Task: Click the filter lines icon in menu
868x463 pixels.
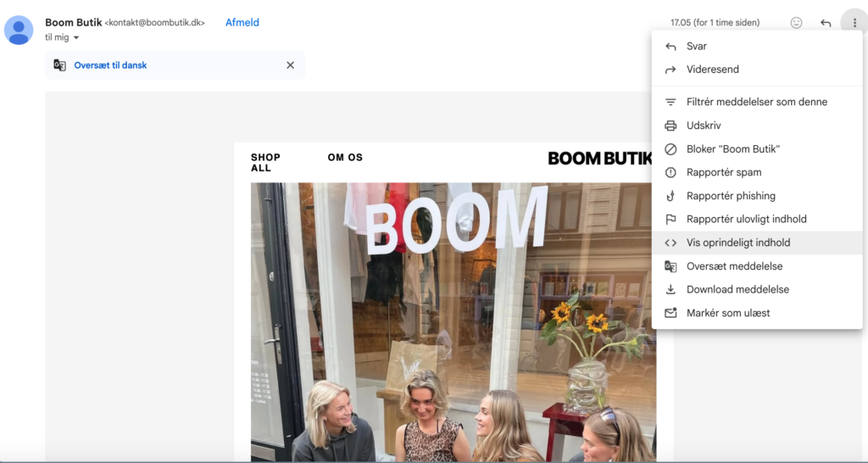Action: 670,102
